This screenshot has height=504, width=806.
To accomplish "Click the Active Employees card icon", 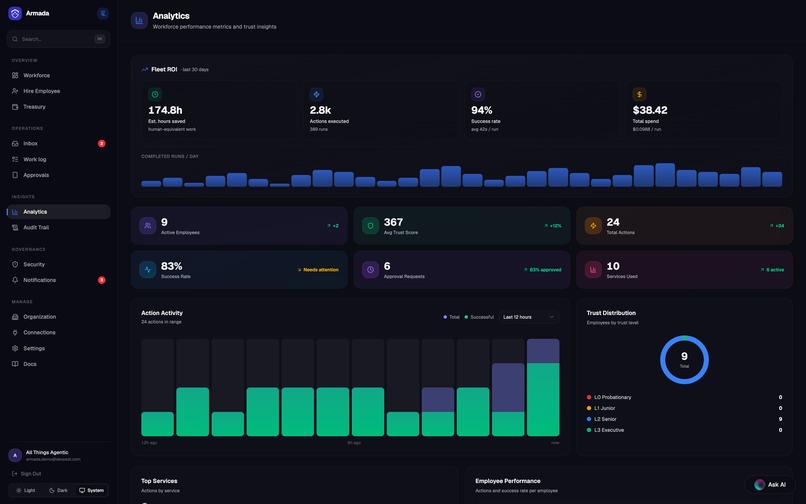I will tap(148, 226).
